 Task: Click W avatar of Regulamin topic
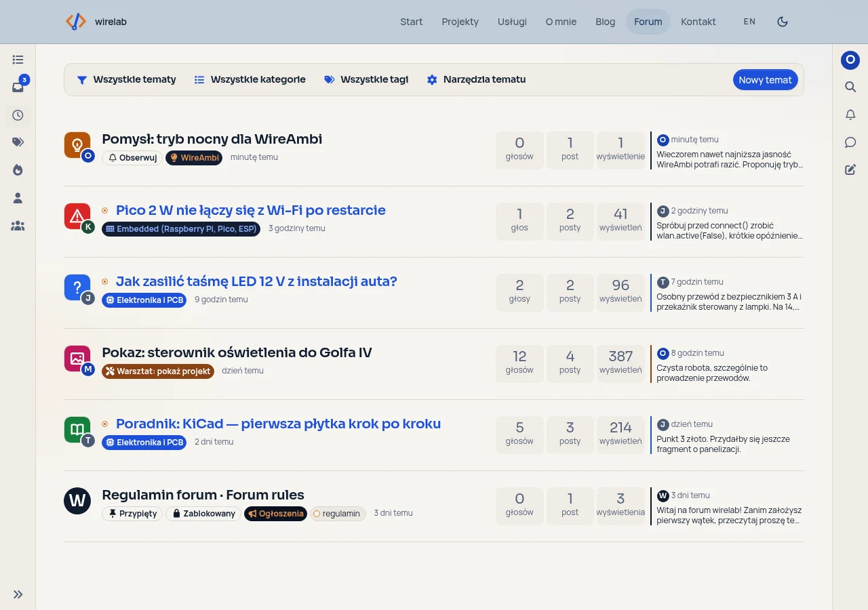pos(77,501)
